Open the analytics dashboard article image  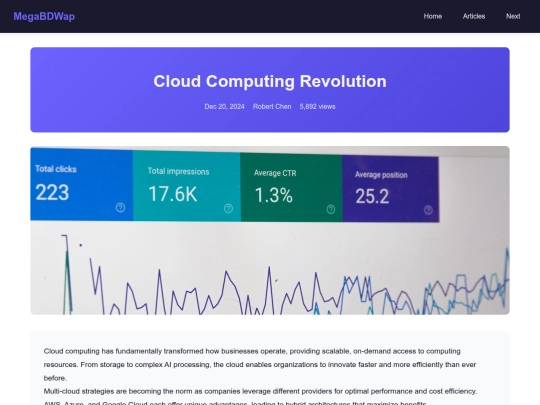click(x=270, y=230)
